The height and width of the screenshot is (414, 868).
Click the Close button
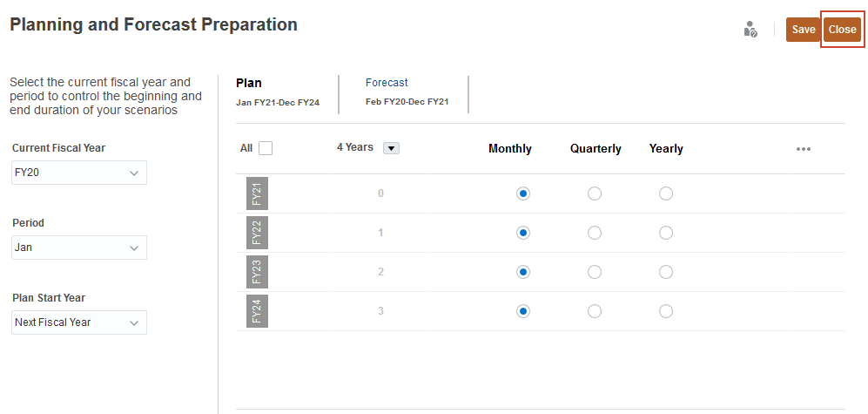842,30
